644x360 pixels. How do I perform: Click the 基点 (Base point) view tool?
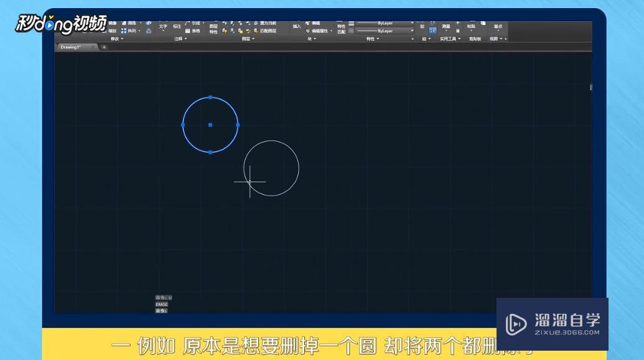coord(498,26)
